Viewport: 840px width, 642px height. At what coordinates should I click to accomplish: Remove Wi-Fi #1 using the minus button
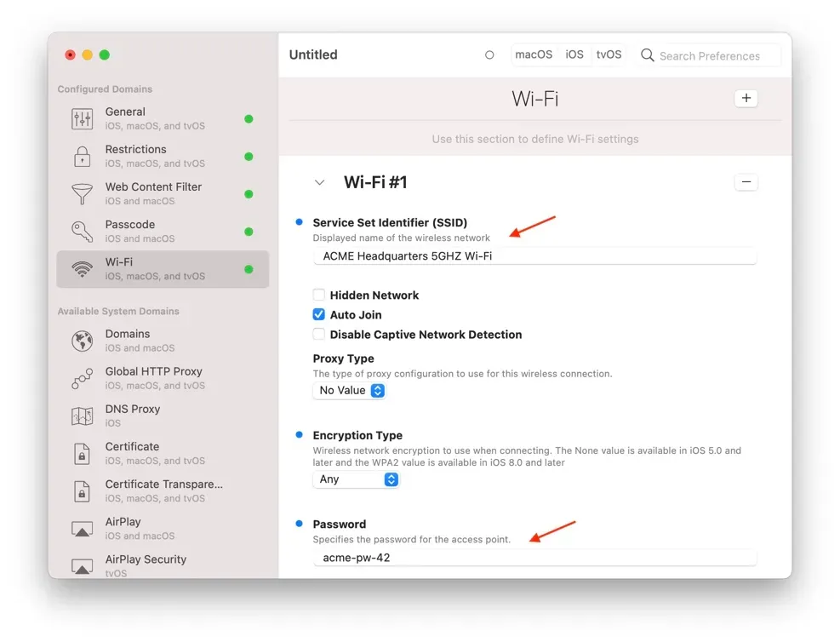tap(746, 182)
